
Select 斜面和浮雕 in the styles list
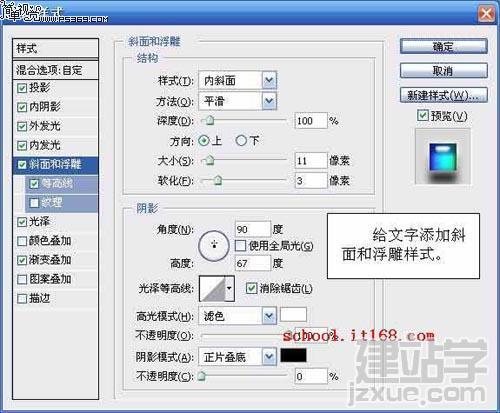tap(56, 165)
